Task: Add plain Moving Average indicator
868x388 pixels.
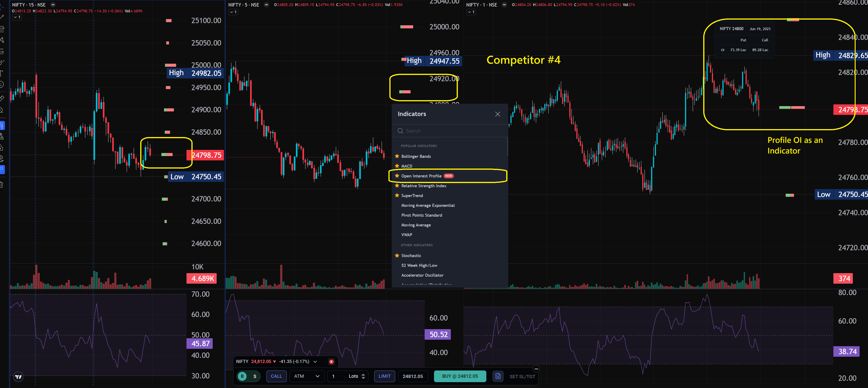Action: click(x=416, y=225)
